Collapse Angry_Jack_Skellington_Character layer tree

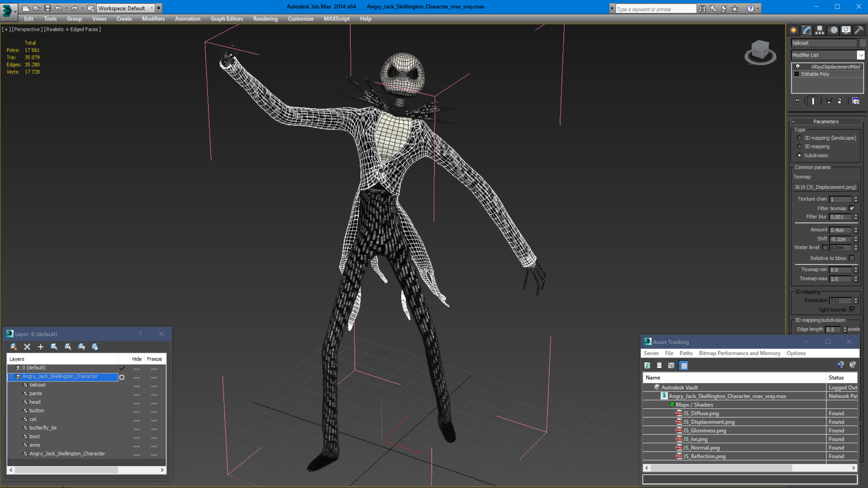pyautogui.click(x=11, y=376)
